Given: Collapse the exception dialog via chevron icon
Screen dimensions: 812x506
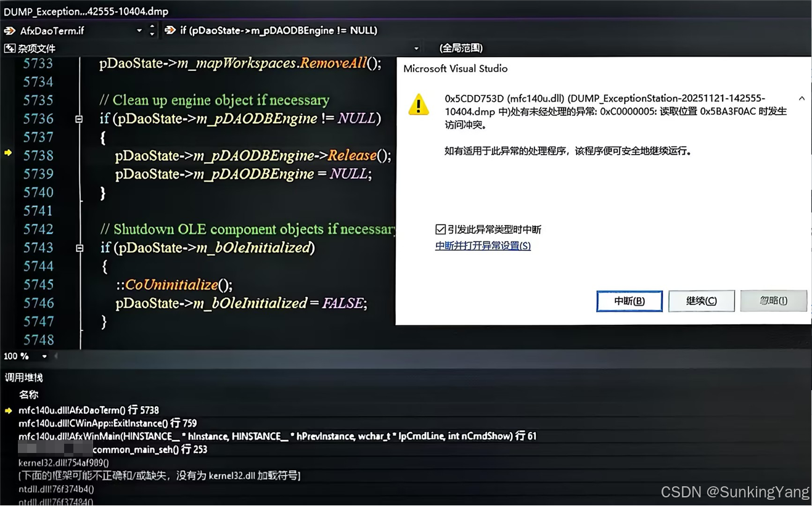Looking at the screenshot, I should click(x=802, y=98).
